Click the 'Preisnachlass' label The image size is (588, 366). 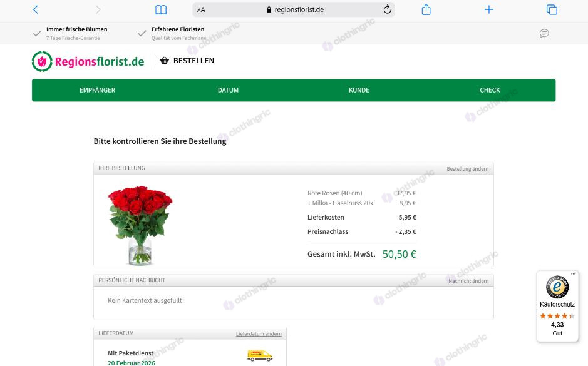pyautogui.click(x=328, y=232)
